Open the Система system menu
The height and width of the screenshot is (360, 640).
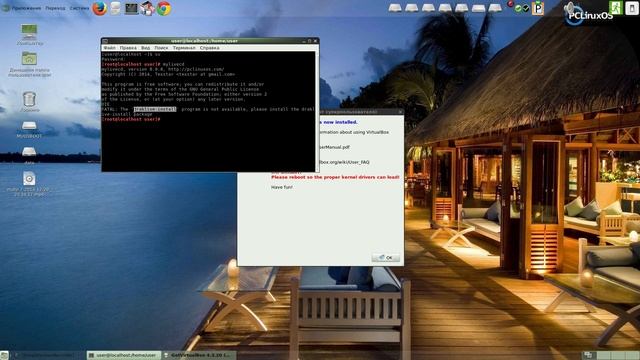[79, 8]
